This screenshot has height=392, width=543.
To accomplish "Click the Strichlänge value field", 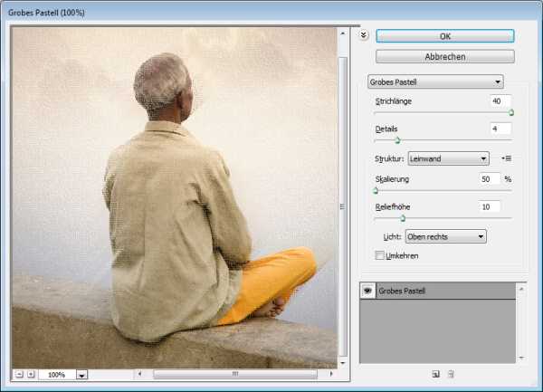I will click(x=500, y=101).
